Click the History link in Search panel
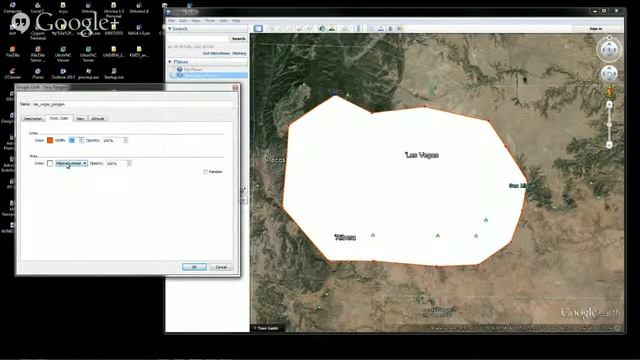This screenshot has height=360, width=640. click(x=239, y=53)
